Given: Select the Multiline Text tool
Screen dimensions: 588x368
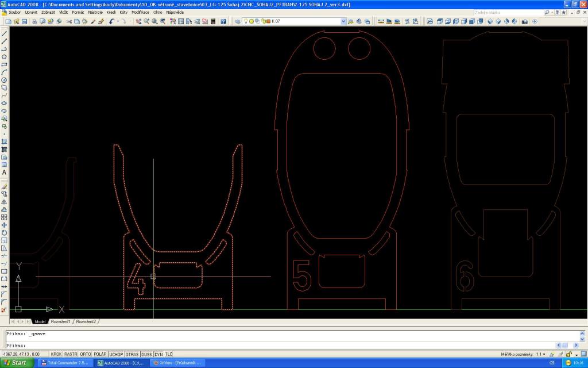Looking at the screenshot, I should [5, 172].
